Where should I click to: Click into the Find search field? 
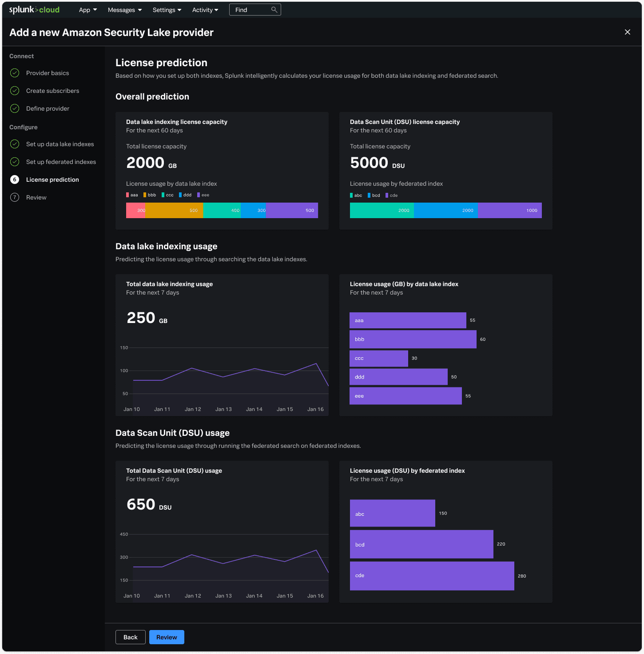click(x=255, y=10)
